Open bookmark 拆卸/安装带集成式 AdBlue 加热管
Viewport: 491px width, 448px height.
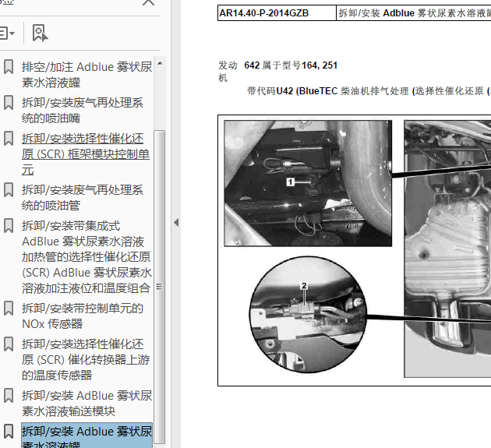coord(87,257)
